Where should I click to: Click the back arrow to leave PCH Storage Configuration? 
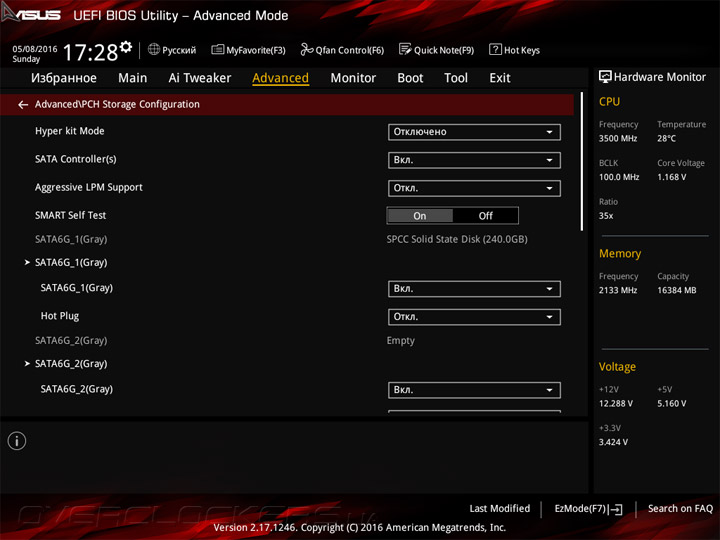(x=23, y=105)
